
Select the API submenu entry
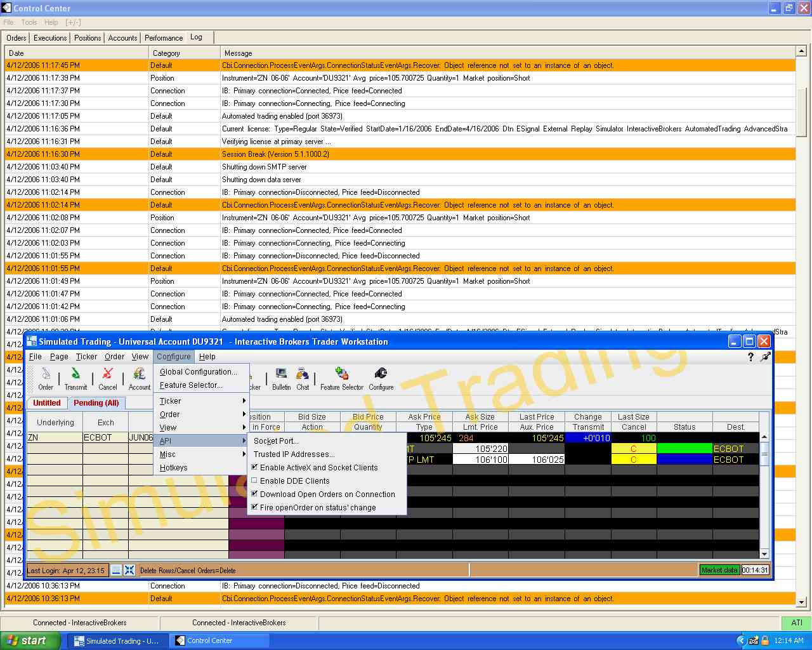(202, 441)
